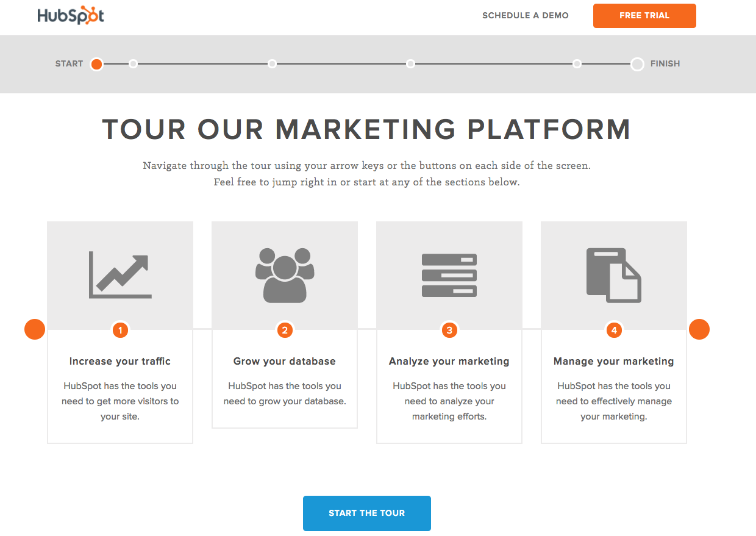Screen dimensions: 756x536
Task: Open the Increase your traffic section
Action: 120,361
